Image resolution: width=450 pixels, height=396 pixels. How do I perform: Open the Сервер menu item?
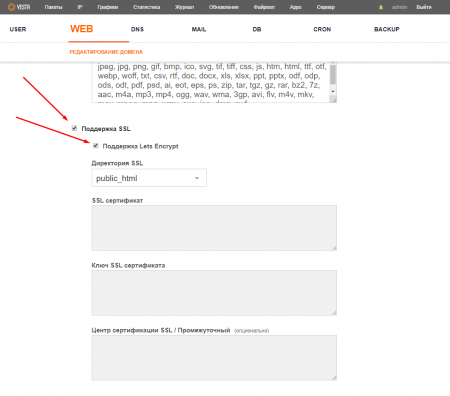(x=326, y=7)
